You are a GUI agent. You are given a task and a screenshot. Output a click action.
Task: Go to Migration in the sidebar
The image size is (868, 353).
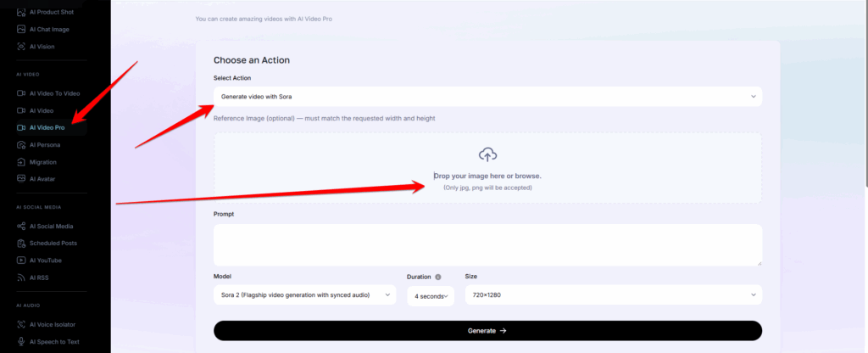[43, 161]
